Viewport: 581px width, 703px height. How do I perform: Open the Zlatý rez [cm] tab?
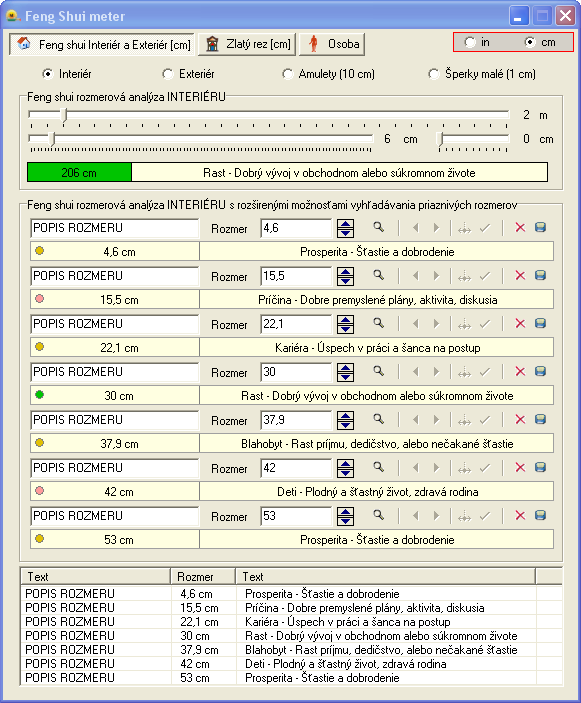[247, 44]
